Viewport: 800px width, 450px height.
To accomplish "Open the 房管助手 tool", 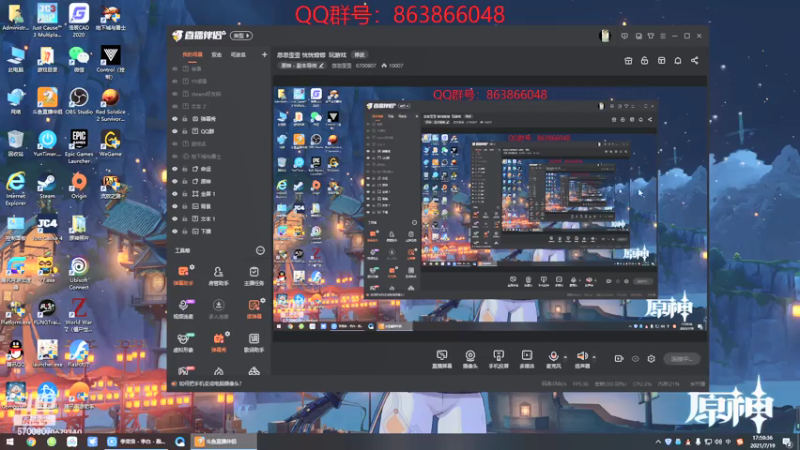I will click(218, 276).
